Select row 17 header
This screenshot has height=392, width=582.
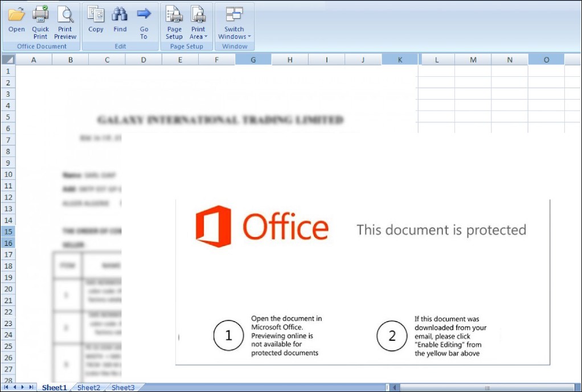pyautogui.click(x=8, y=254)
